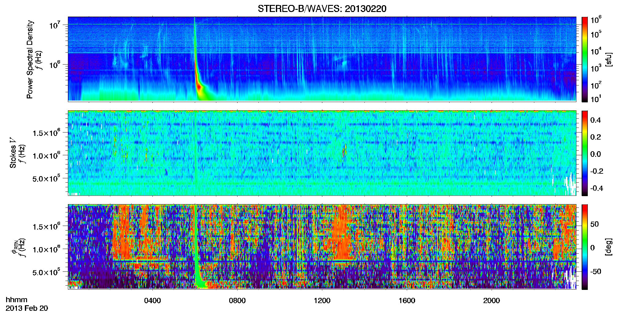Click the Stokes V spectrogram panel
This screenshot has height=332, width=644.
(322, 153)
